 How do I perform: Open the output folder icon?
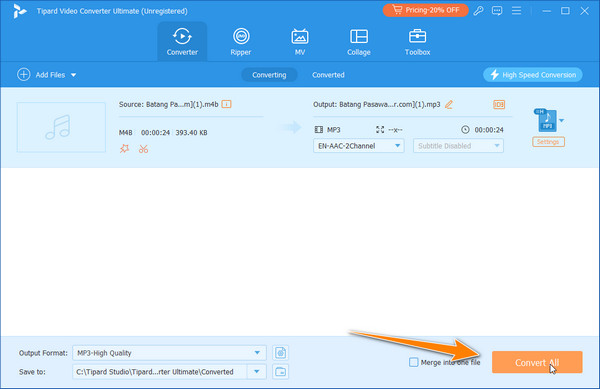point(280,371)
